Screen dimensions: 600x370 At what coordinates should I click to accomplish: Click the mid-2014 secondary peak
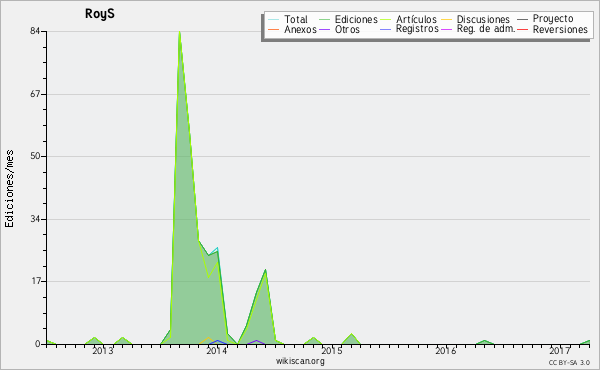(x=265, y=271)
